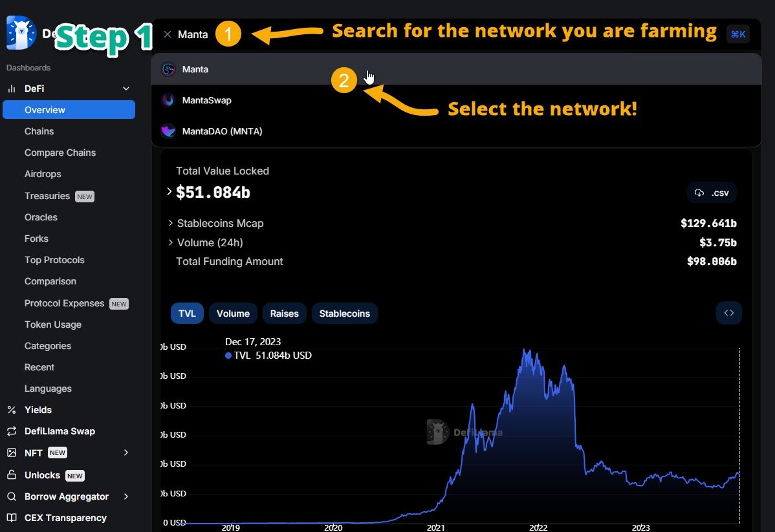
Task: Click the $51.084b TVL value
Action: pyautogui.click(x=213, y=192)
